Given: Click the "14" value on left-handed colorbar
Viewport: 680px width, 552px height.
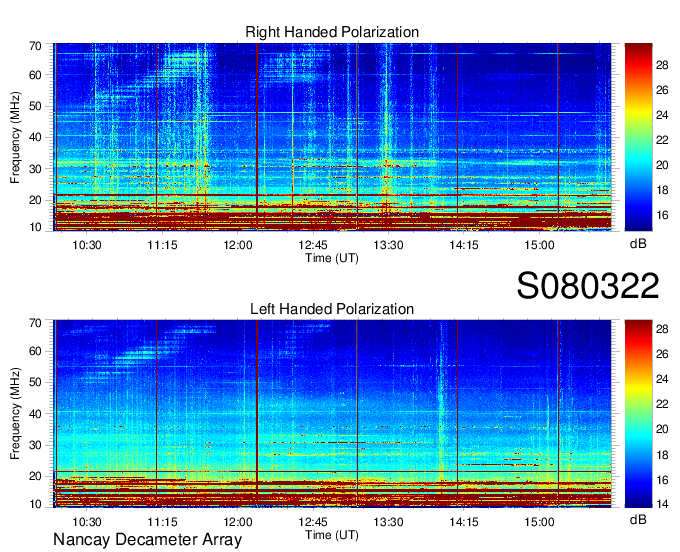Looking at the screenshot, I should point(662,505).
